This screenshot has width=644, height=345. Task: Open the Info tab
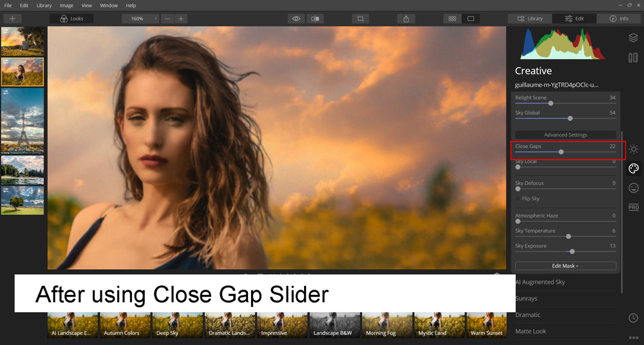click(618, 19)
